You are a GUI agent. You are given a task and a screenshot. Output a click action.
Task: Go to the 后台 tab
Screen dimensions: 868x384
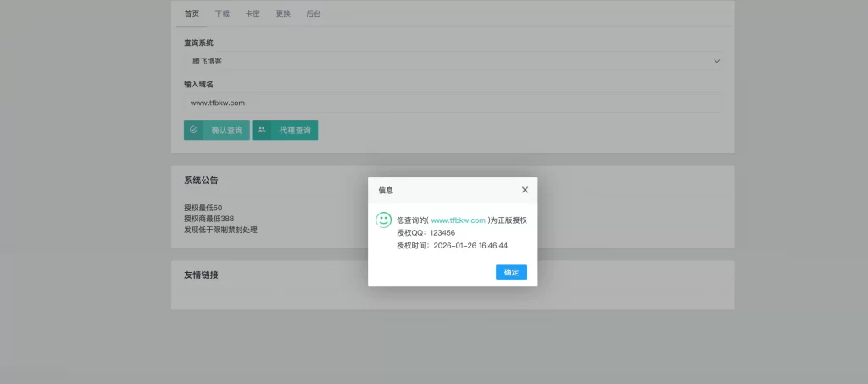314,14
